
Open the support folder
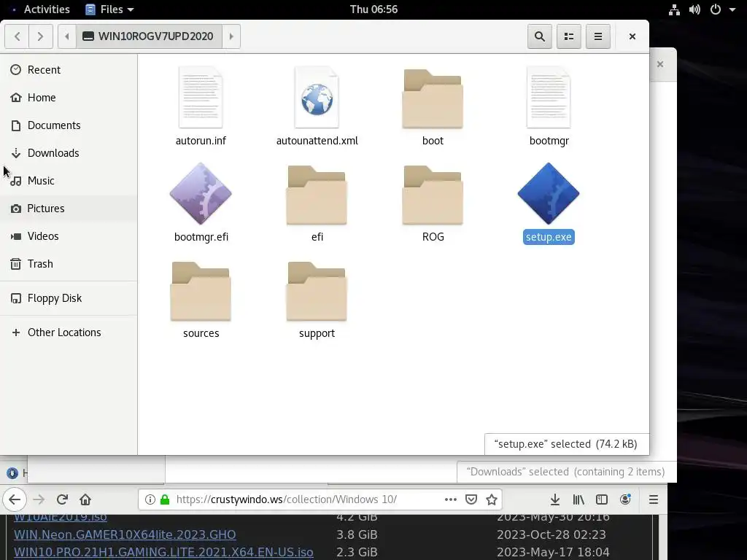point(317,292)
